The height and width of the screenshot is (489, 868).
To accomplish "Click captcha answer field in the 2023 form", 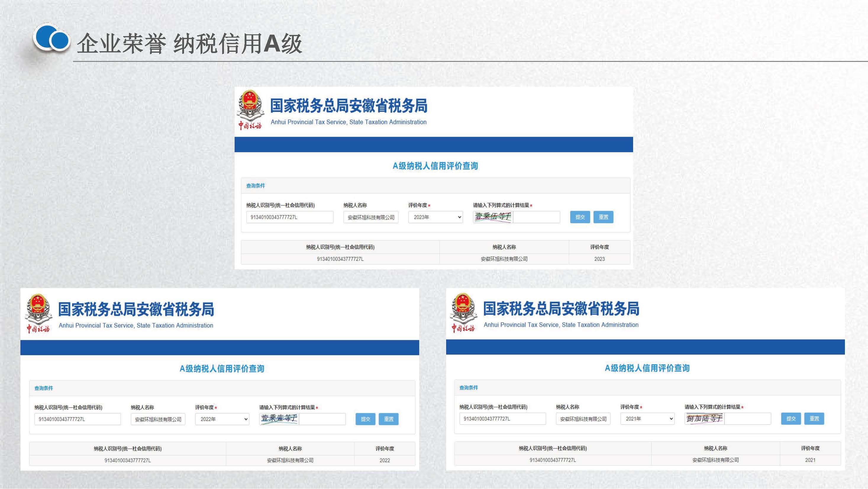I will [x=536, y=217].
